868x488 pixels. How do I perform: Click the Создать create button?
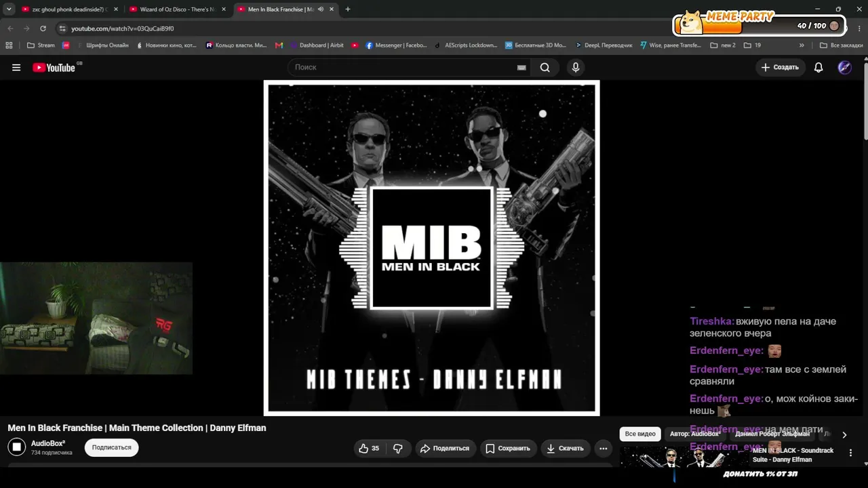tap(780, 67)
